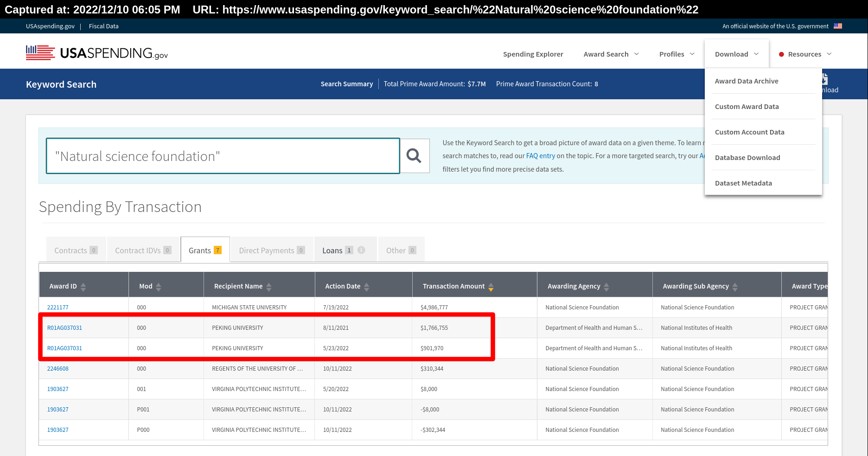The height and width of the screenshot is (456, 868).
Task: Sort by Awarding Agency column arrows
Action: click(x=606, y=287)
